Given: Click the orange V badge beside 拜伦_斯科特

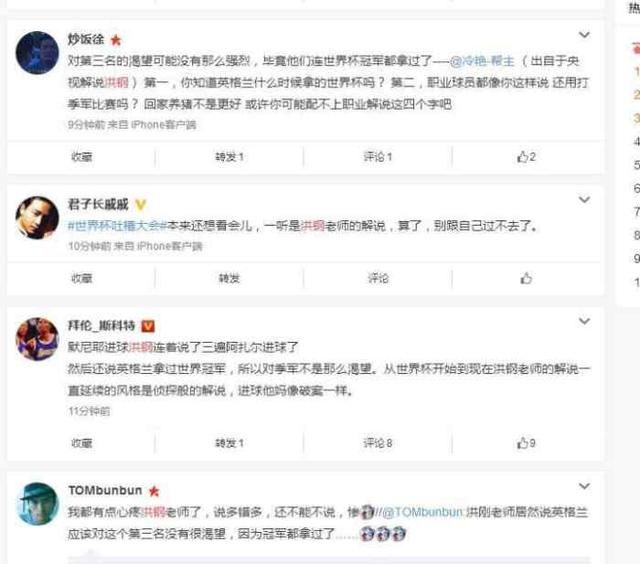Looking at the screenshot, I should pos(148,326).
